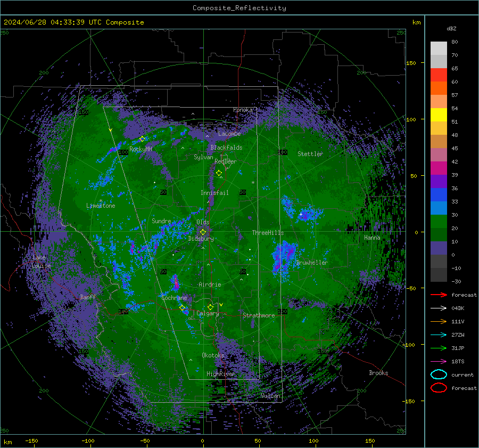Screen dimensions: 479x448
Task: Click the white 04DK arrow icon
Action: (x=439, y=308)
